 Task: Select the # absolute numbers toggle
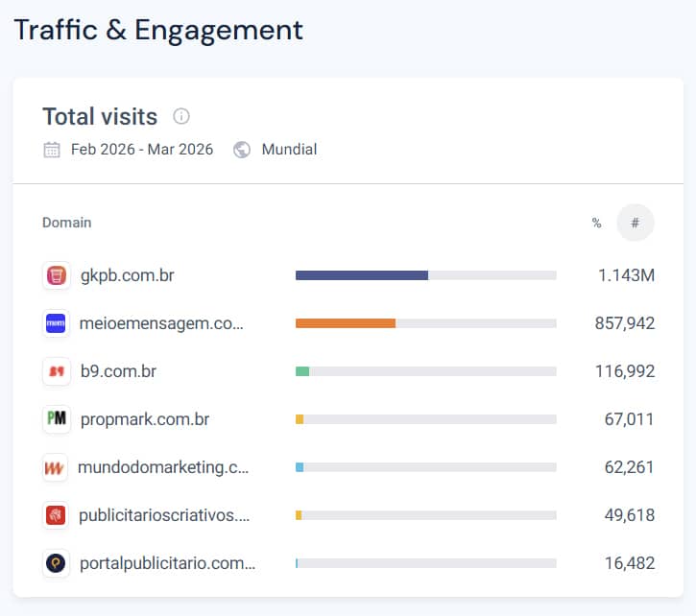[x=636, y=223]
